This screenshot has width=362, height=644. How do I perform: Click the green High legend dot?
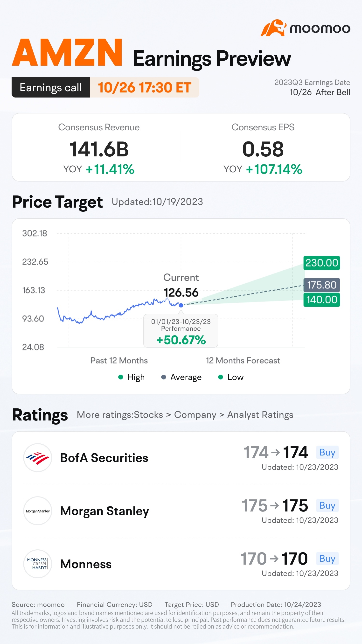coord(120,377)
